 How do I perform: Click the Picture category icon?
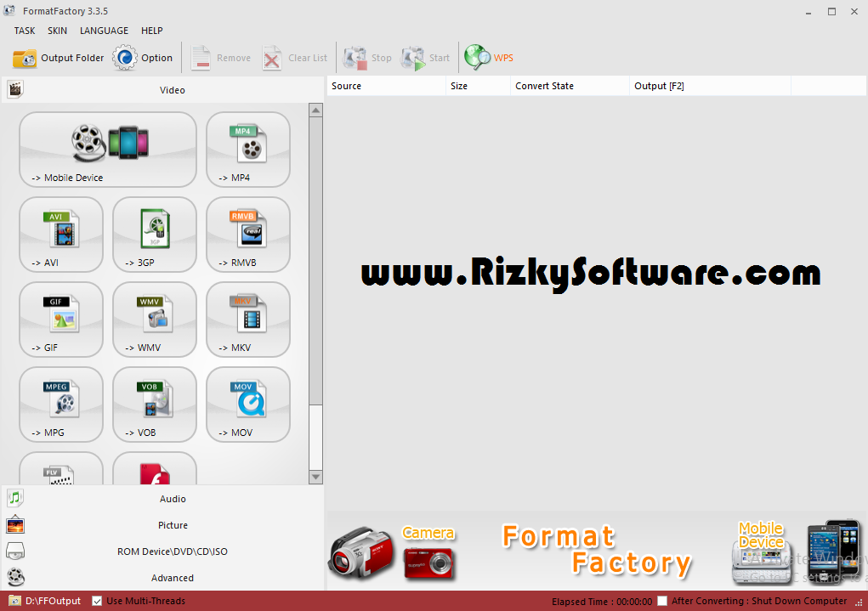tap(15, 524)
